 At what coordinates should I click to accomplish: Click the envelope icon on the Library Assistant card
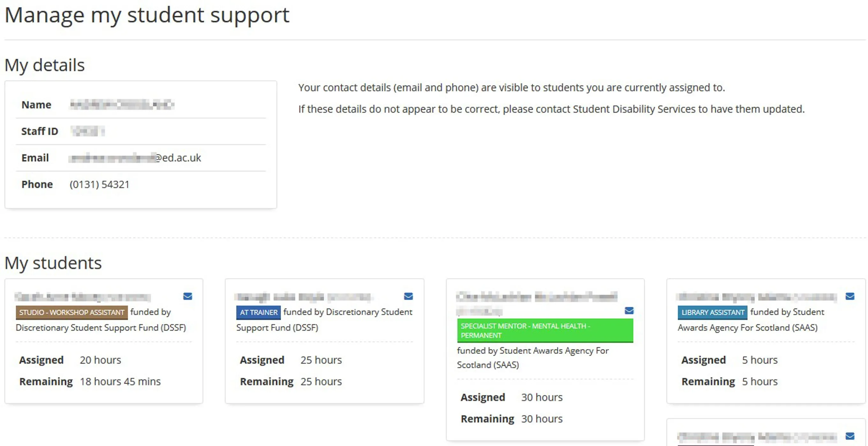click(850, 296)
